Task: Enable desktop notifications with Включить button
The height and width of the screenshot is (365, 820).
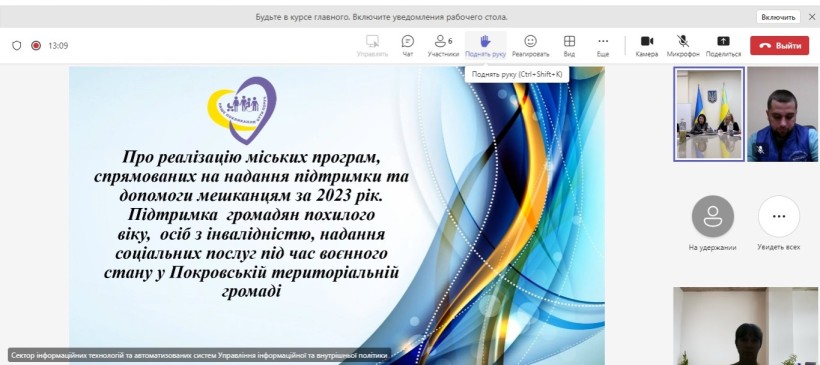Action: coord(778,17)
